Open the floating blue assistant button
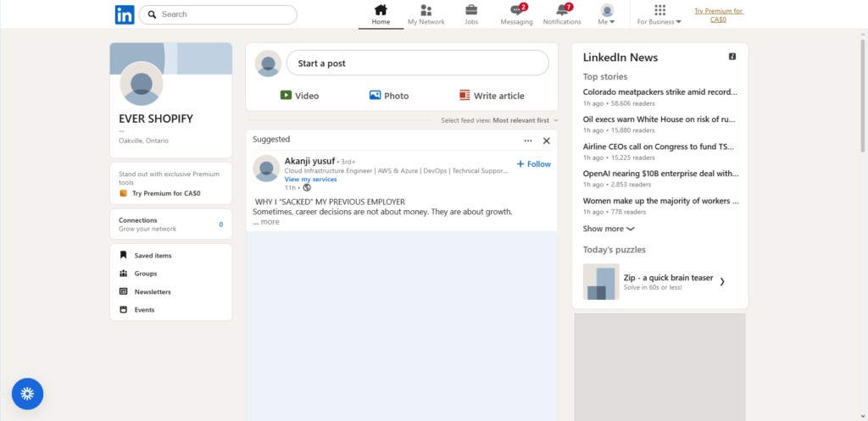 27,393
